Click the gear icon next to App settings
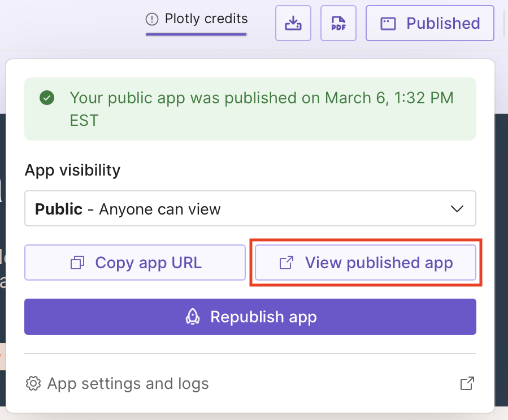Screen dimensions: 508x420 [x=33, y=383]
